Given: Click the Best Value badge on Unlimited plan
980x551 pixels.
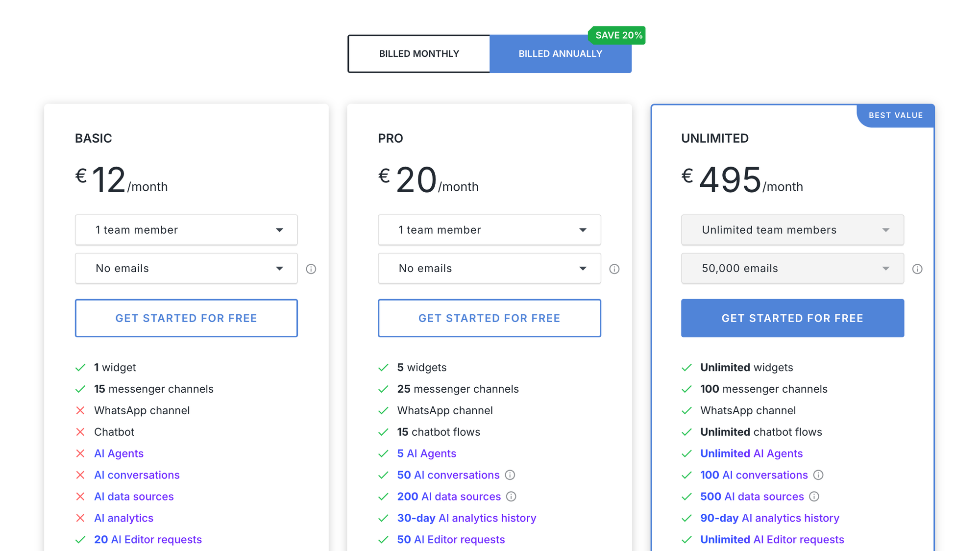Looking at the screenshot, I should coord(895,115).
